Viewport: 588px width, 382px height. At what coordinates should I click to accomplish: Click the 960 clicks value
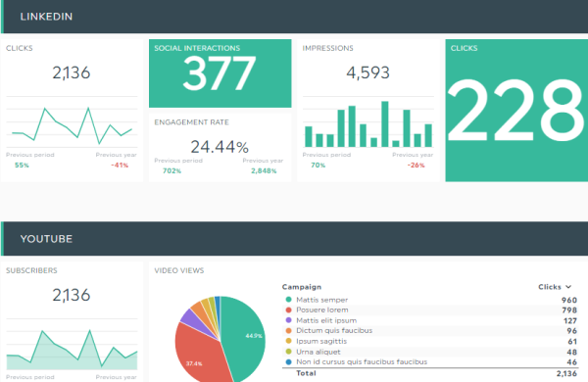[568, 300]
